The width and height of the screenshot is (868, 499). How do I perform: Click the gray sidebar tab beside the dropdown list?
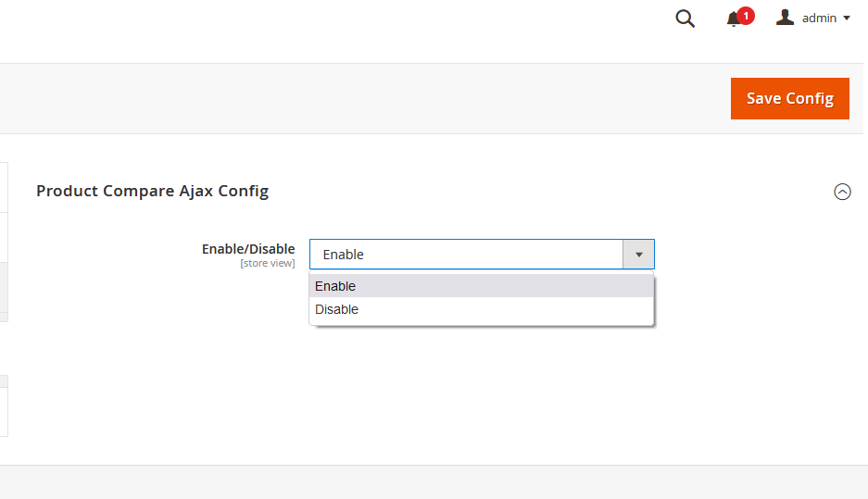click(4, 287)
